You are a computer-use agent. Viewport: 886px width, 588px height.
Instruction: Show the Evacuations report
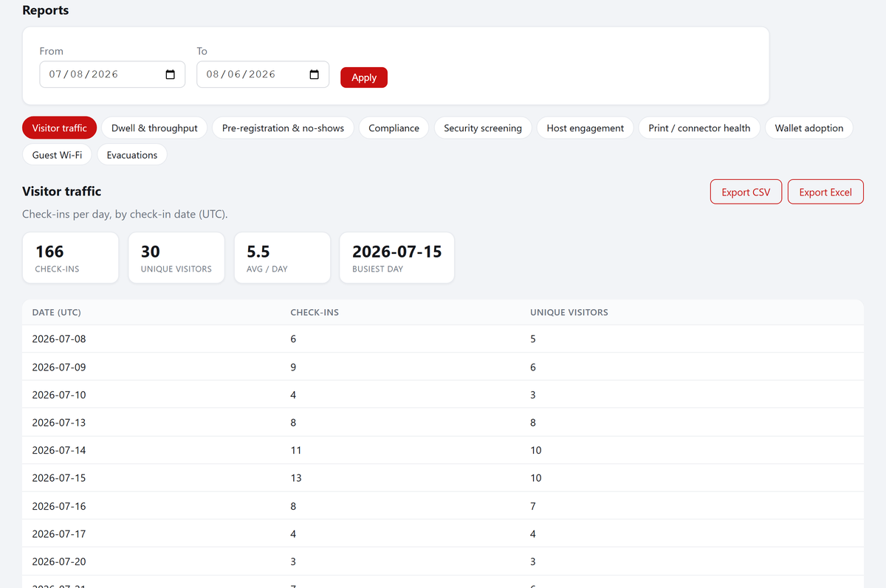click(x=132, y=155)
